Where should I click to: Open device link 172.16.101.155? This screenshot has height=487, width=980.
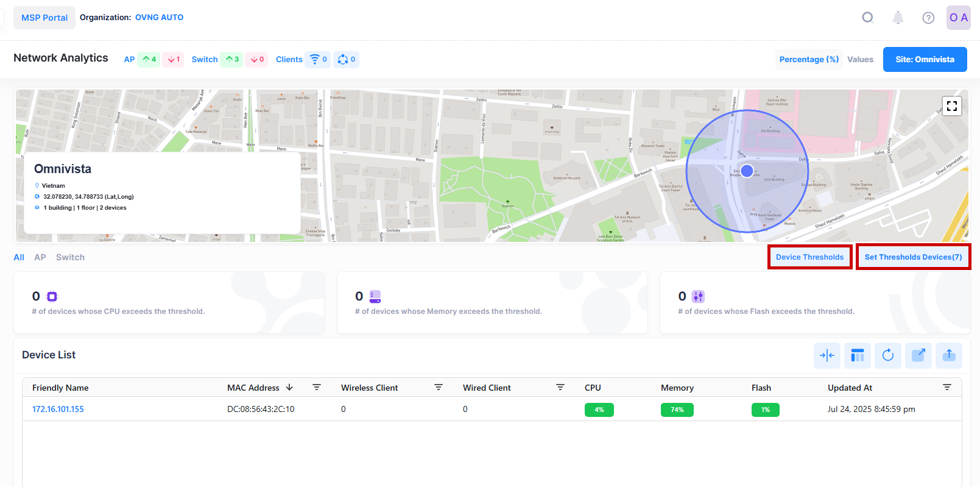[x=58, y=409]
